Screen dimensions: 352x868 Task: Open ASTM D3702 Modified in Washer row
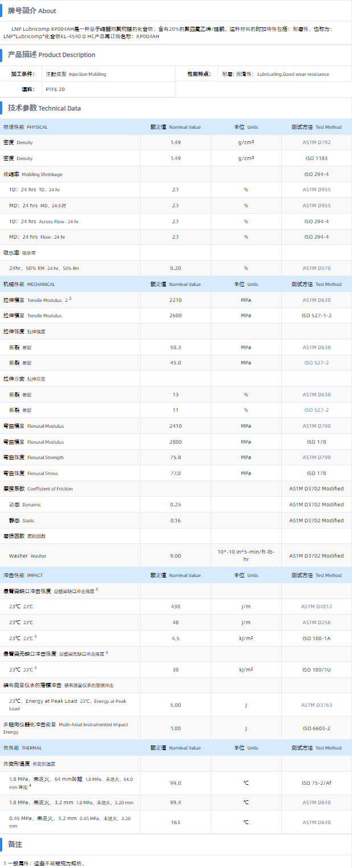point(317,556)
